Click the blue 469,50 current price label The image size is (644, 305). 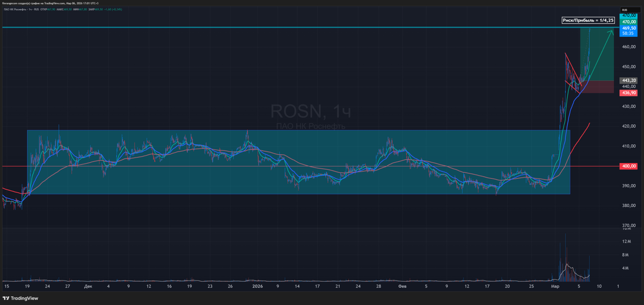click(x=629, y=28)
